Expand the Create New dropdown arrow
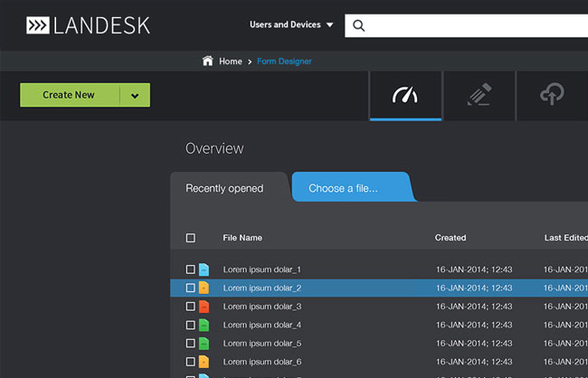588x378 pixels. click(135, 96)
